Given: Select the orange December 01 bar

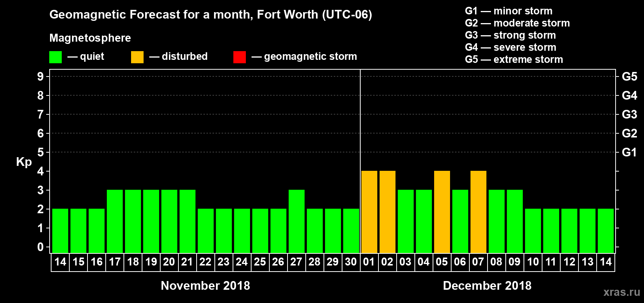Looking at the screenshot, I should pyautogui.click(x=369, y=212).
